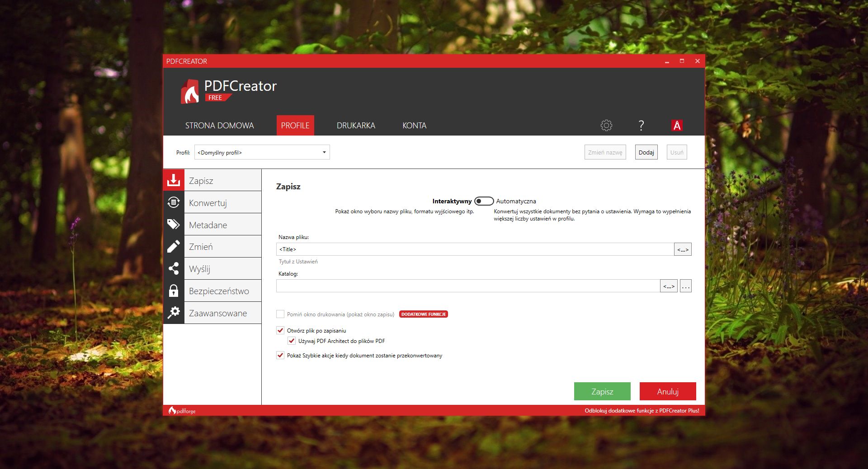Switch to the DRUKARKA tab
This screenshot has width=868, height=469.
pos(356,125)
